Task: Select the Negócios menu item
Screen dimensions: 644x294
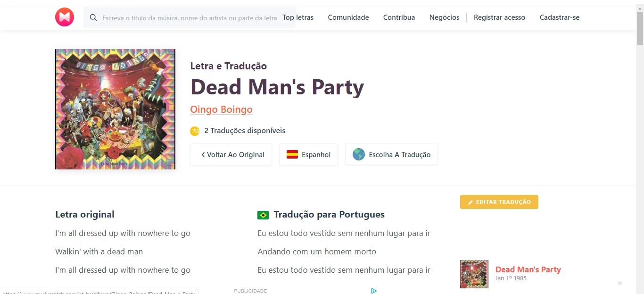Action: click(x=444, y=17)
